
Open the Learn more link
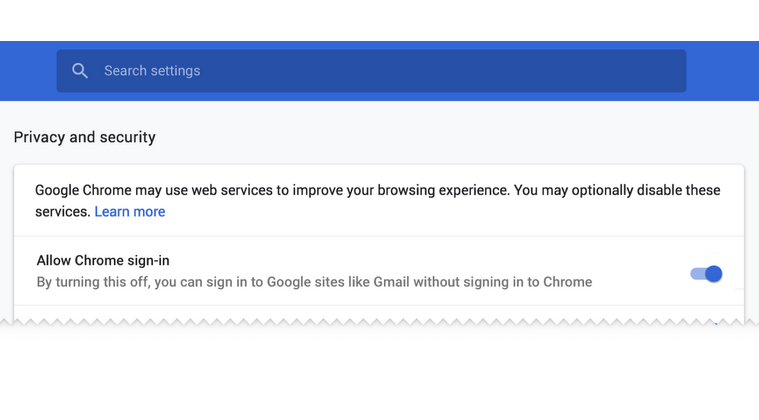130,211
